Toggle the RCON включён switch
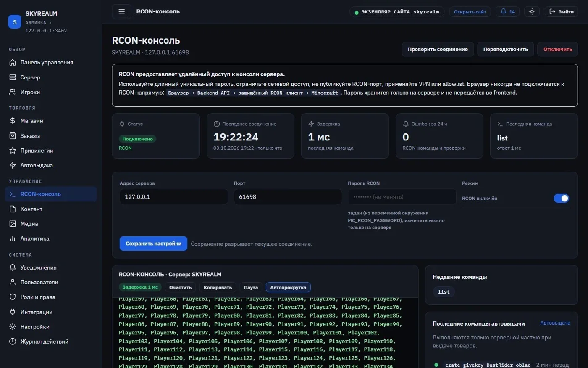This screenshot has height=368, width=588. click(561, 198)
